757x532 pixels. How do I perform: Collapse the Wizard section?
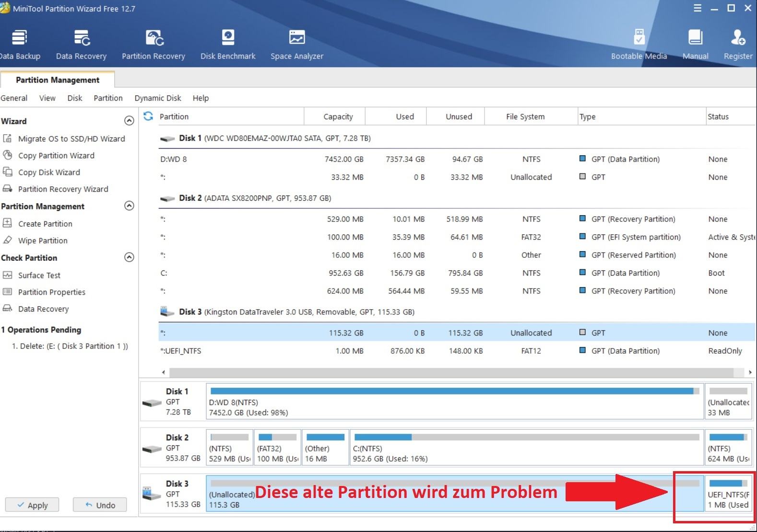pos(129,121)
